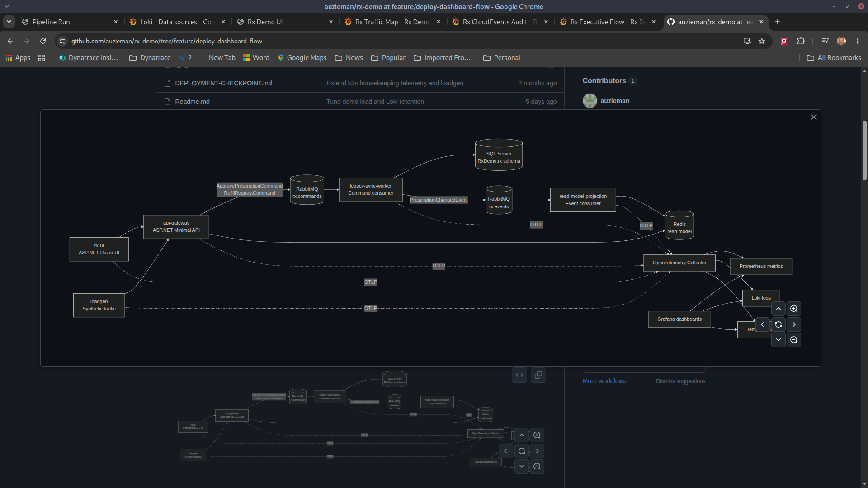This screenshot has width=868, height=488.
Task: Close the expanded diagram overlay
Action: pos(814,117)
